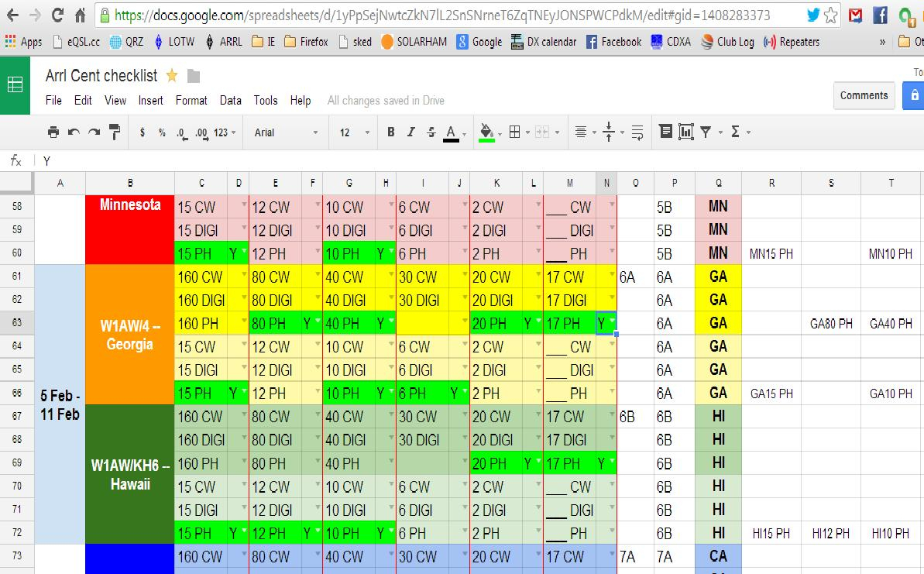Open the Format menu
The height and width of the screenshot is (574, 924).
[x=191, y=101]
